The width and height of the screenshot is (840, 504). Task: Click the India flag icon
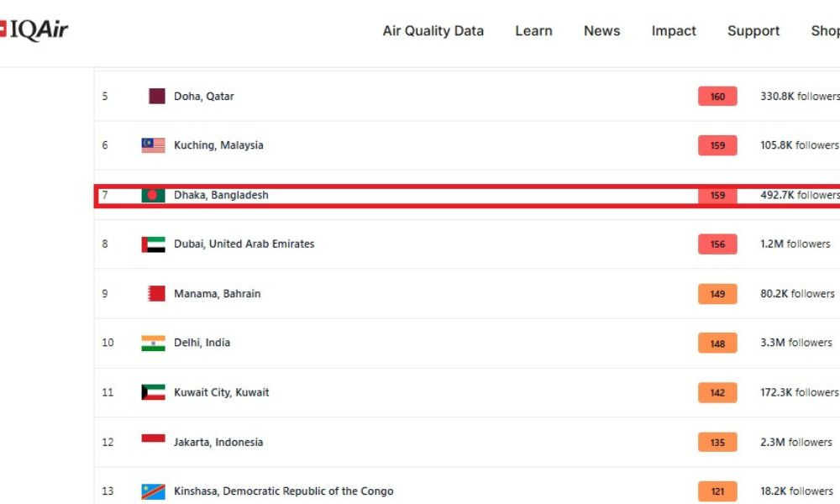coord(153,343)
